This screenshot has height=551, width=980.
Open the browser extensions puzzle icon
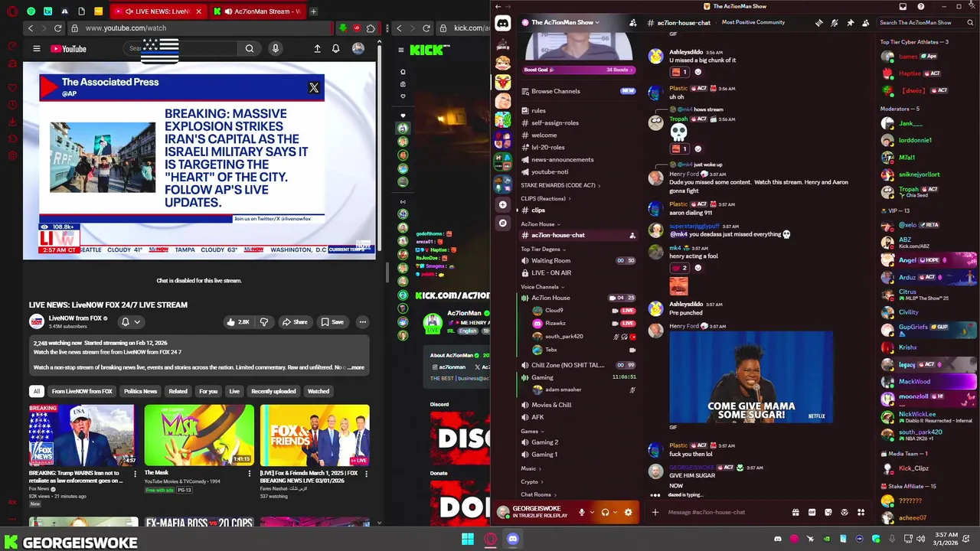pos(371,28)
